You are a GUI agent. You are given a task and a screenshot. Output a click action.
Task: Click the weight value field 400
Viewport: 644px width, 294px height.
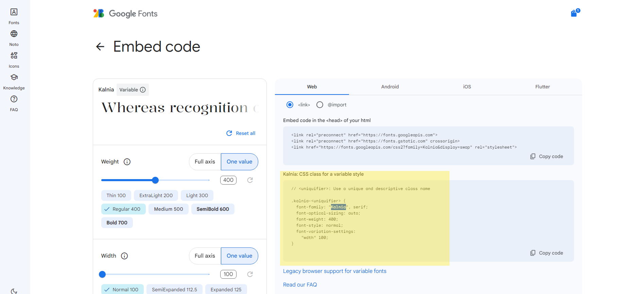228,180
